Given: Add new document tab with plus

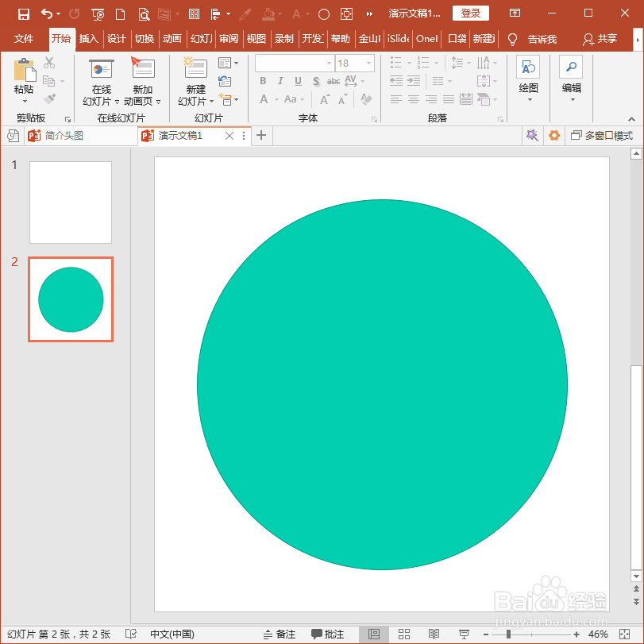Looking at the screenshot, I should click(x=261, y=135).
